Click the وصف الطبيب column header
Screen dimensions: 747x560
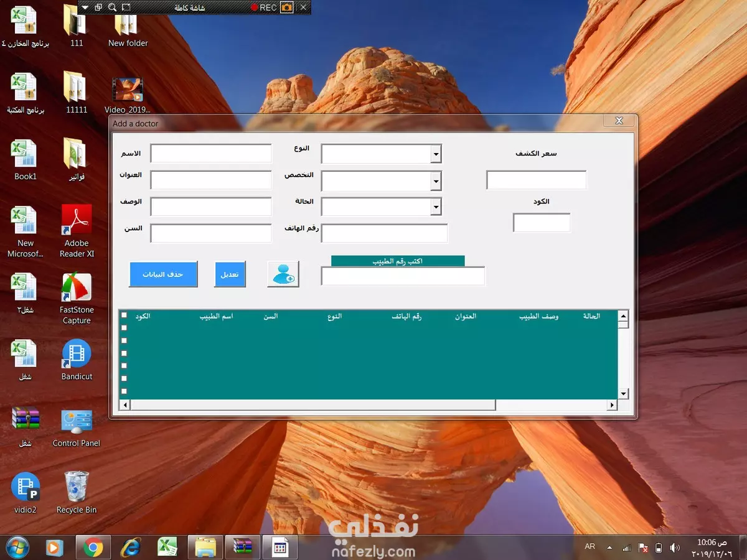(x=539, y=316)
